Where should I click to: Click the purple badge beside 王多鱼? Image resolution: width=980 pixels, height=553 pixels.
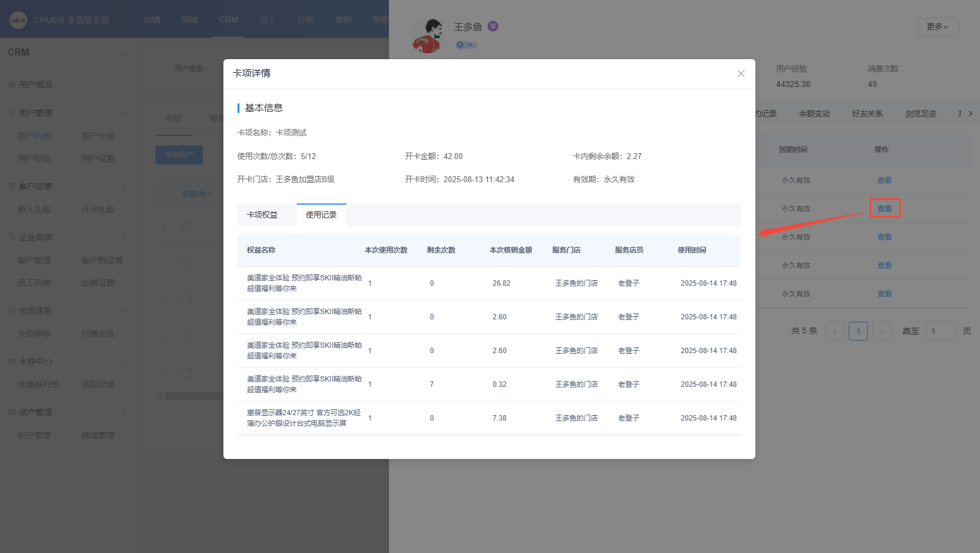493,26
